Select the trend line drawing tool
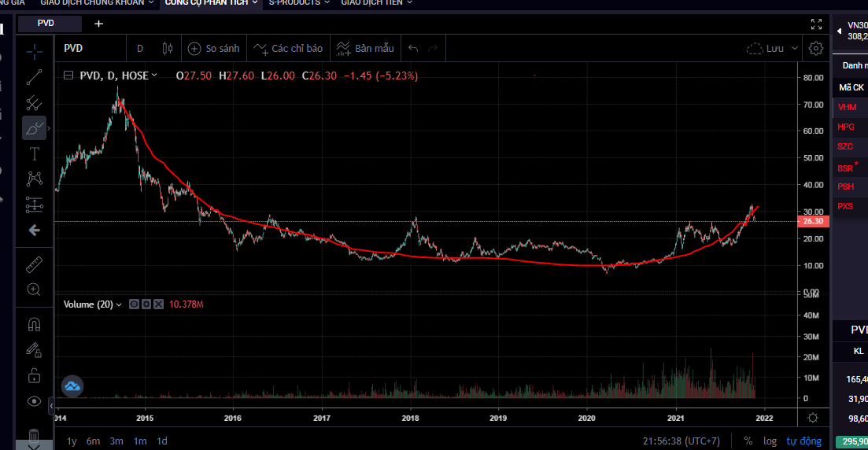Screen dimensions: 868x450 coord(34,77)
